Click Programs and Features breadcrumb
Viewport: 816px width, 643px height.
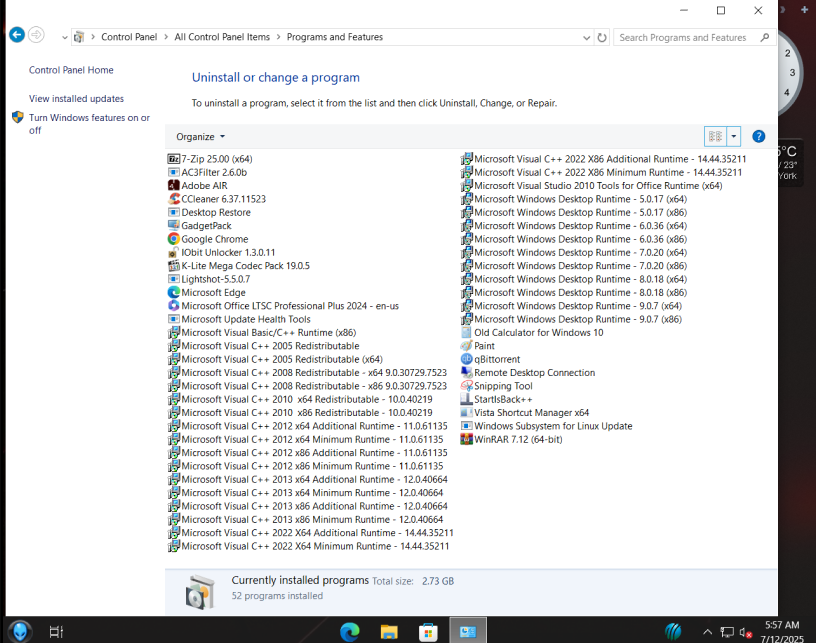coord(335,37)
